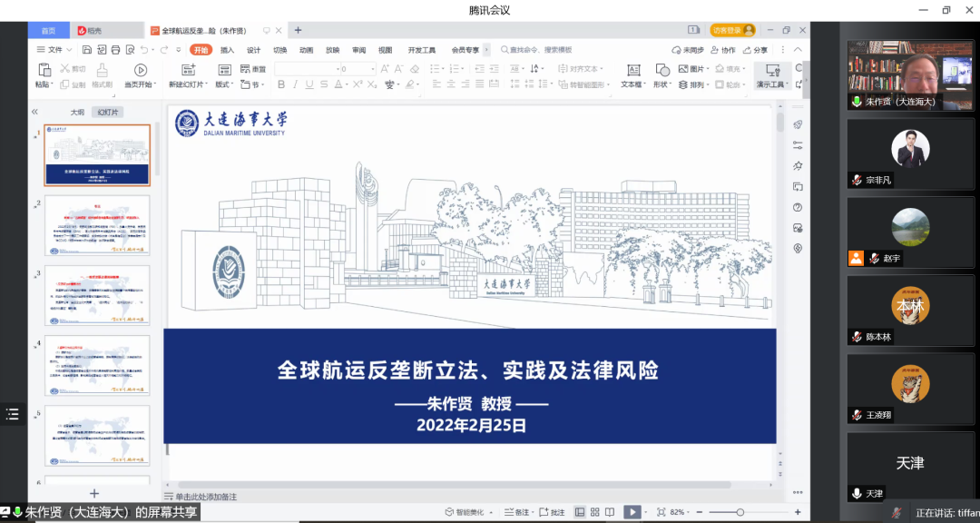Click the Format Painter (格式刷) icon
This screenshot has width=980, height=523.
point(103,70)
